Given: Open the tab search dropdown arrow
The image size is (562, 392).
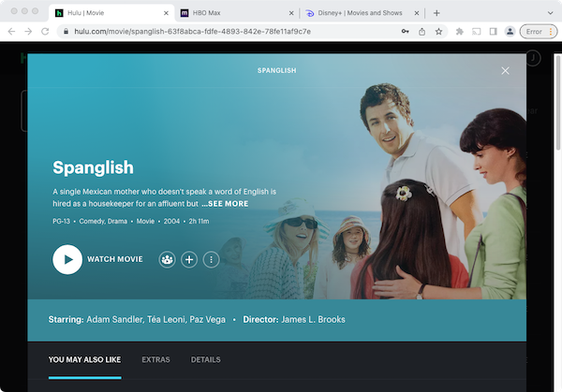Looking at the screenshot, I should pos(550,13).
